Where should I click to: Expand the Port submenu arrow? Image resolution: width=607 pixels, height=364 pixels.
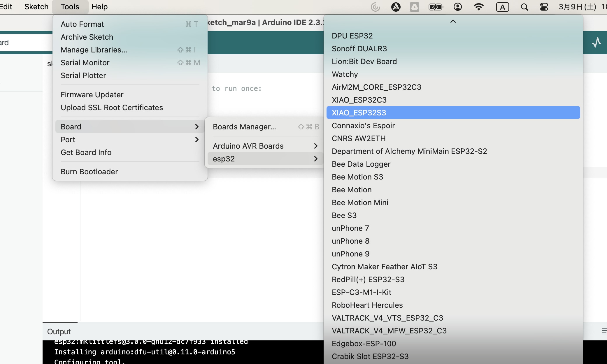click(x=197, y=139)
